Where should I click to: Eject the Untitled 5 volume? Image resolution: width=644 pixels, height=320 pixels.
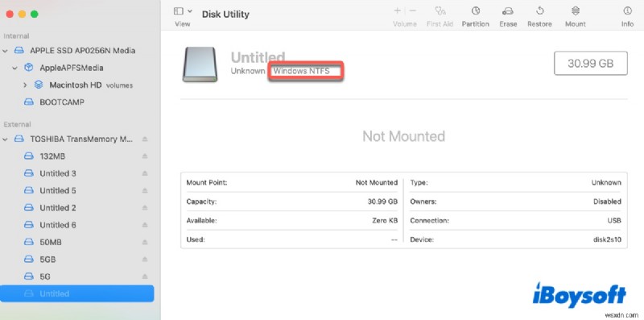coord(145,191)
